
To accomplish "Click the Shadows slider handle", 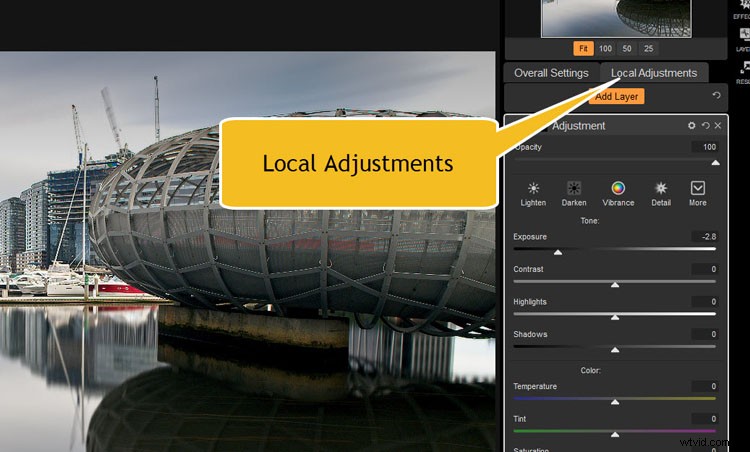I will click(615, 350).
